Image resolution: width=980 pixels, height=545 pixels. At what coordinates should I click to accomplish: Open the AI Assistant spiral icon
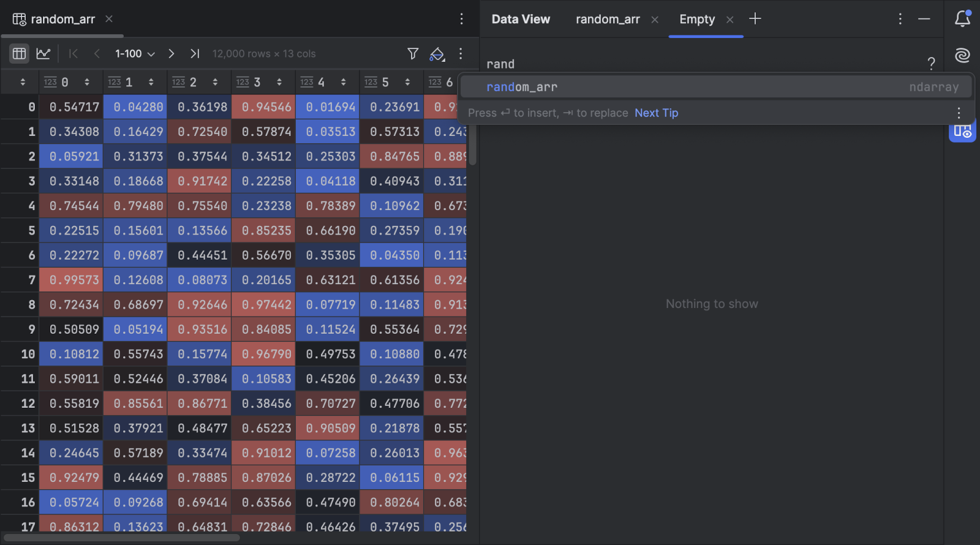point(962,56)
